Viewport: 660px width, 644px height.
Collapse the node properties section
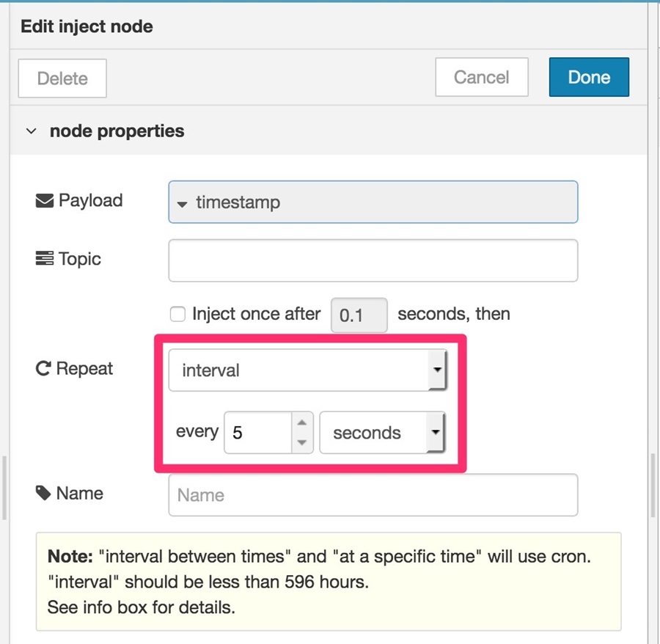coord(31,131)
